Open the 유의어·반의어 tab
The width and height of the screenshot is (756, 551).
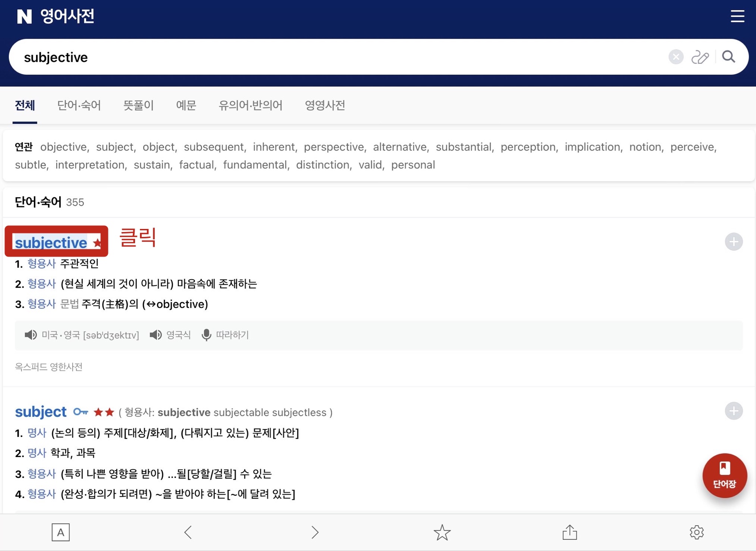pyautogui.click(x=251, y=106)
